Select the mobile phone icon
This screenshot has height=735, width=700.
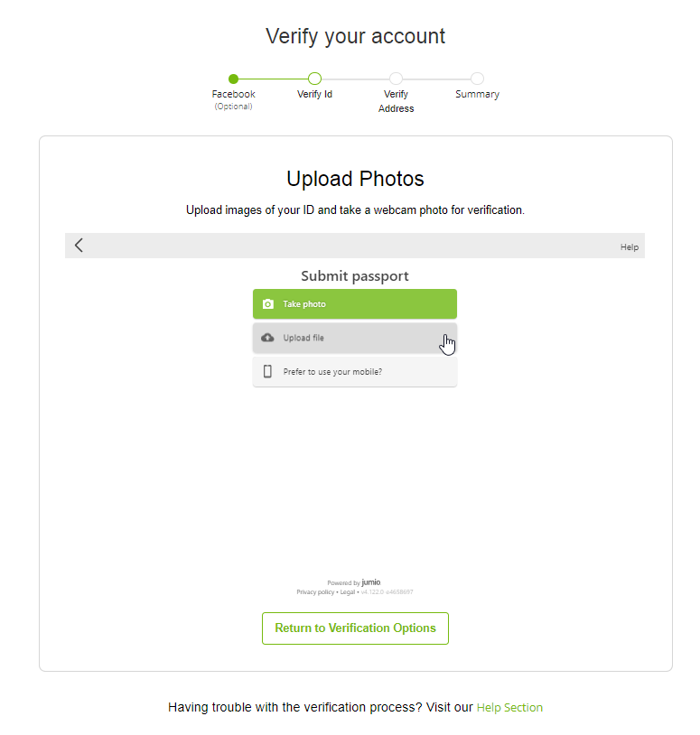267,370
